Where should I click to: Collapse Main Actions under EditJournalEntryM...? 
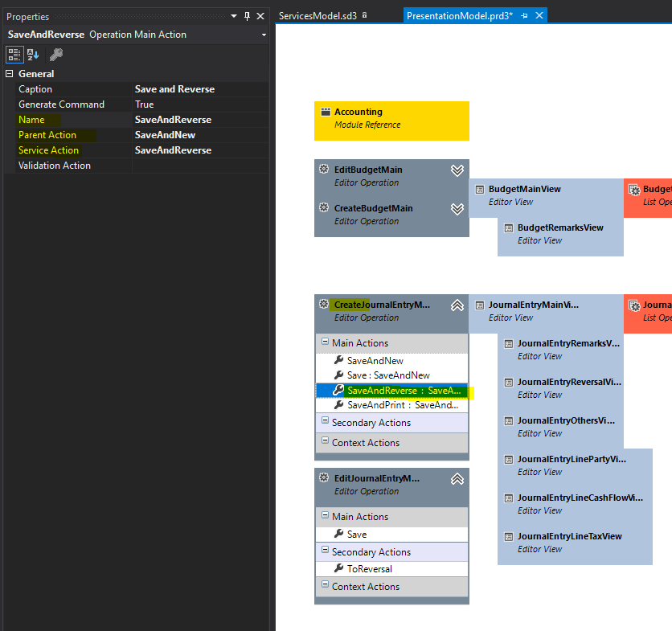[326, 514]
